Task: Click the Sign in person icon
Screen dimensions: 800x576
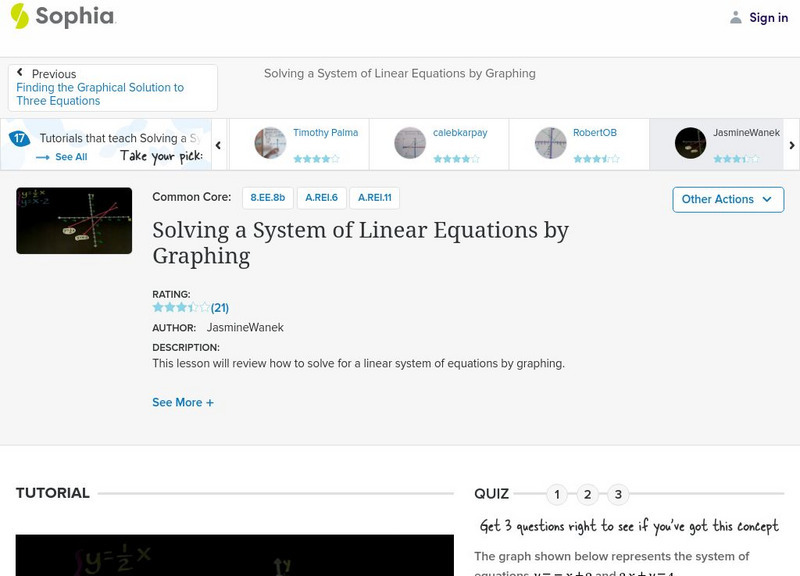Action: [735, 17]
